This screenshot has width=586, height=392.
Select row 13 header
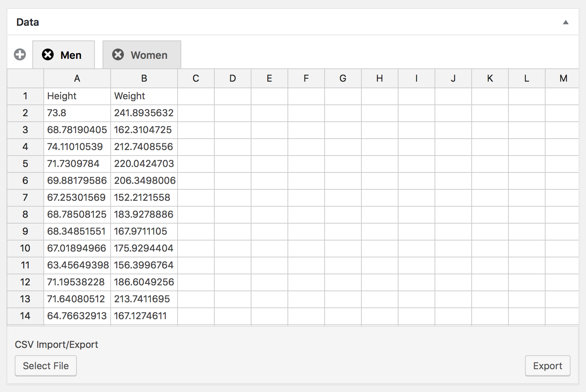pos(25,299)
